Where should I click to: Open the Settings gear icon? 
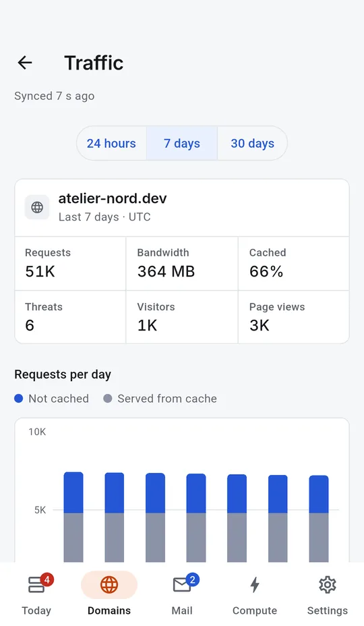328,585
